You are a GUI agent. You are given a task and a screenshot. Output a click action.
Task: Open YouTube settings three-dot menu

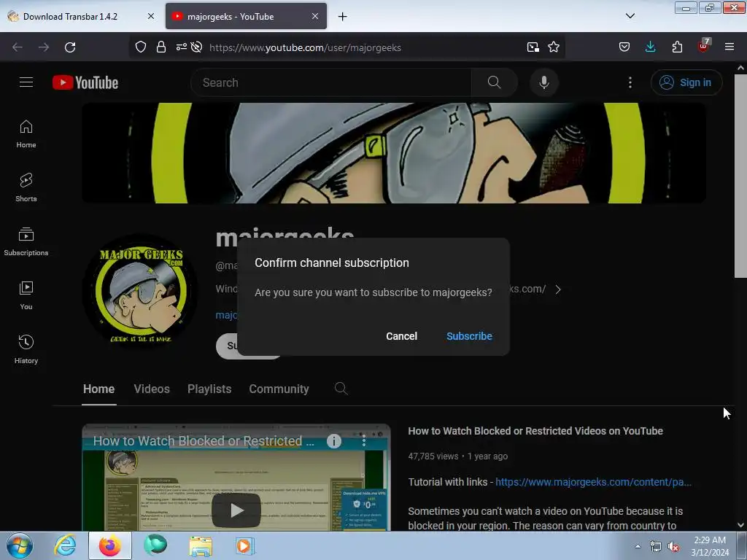coord(630,82)
